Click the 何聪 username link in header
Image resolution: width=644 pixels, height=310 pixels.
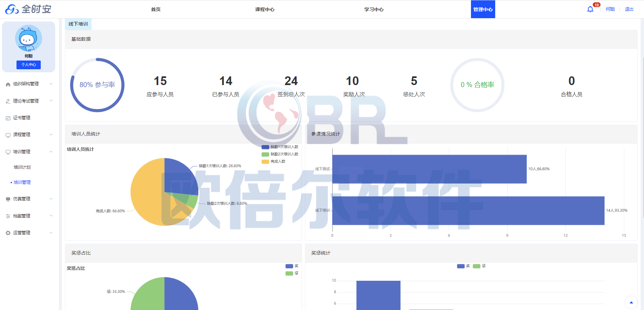click(610, 9)
